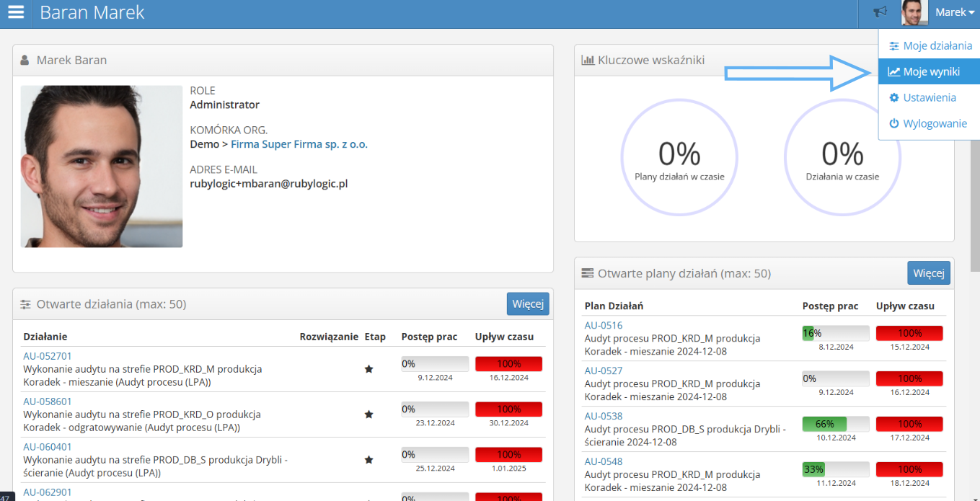The width and height of the screenshot is (980, 501).
Task: Click Więcej button in Otwarte plany działań
Action: click(928, 273)
